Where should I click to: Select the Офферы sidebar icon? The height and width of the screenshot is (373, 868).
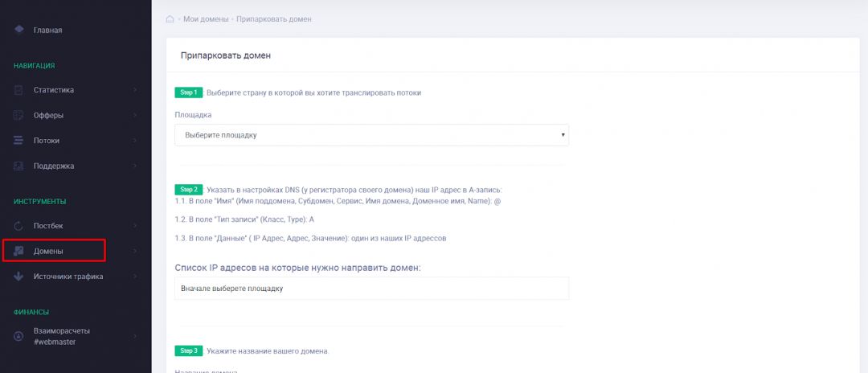coord(18,115)
